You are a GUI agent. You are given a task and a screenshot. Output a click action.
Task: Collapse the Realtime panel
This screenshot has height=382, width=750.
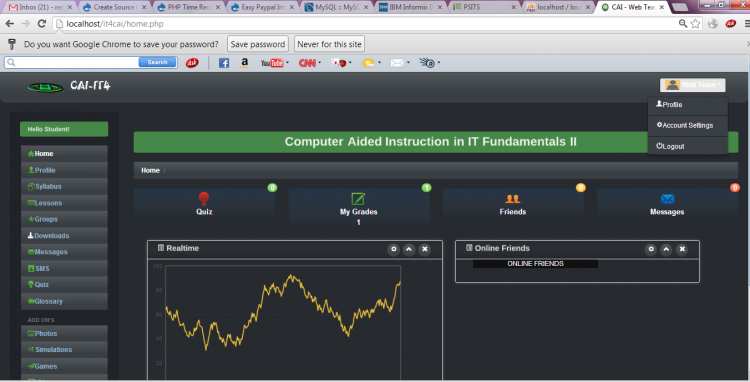409,249
